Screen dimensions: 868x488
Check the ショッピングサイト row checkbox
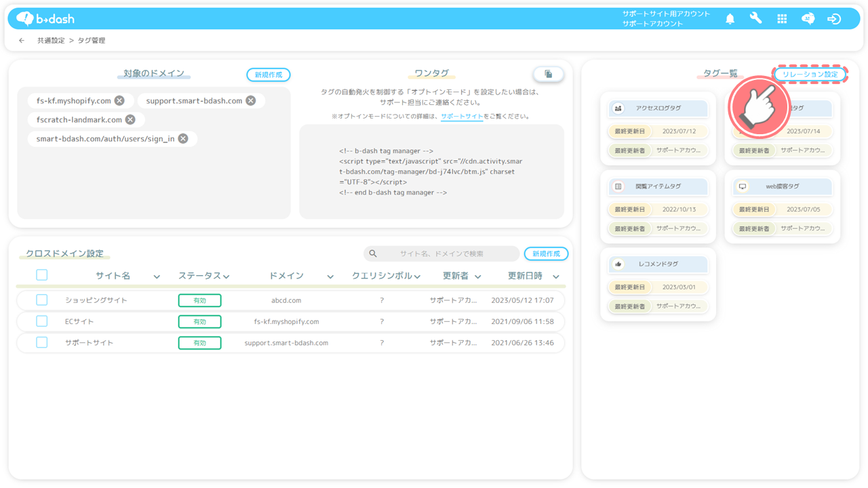(x=42, y=300)
